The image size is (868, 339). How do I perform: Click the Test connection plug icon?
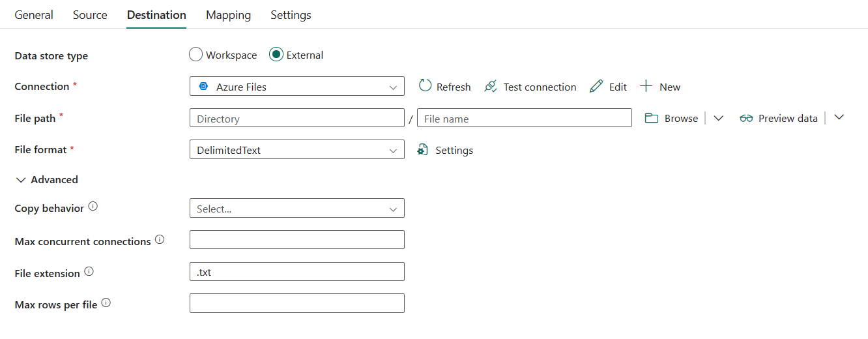point(491,86)
